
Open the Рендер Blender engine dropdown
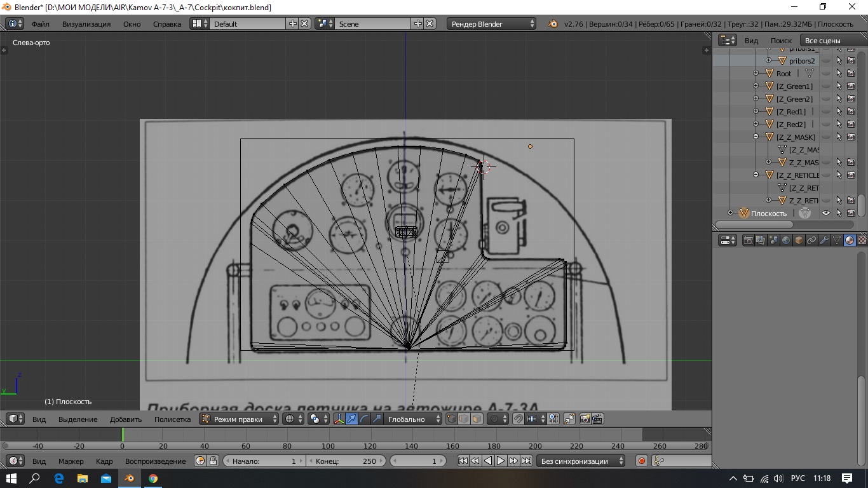click(492, 24)
